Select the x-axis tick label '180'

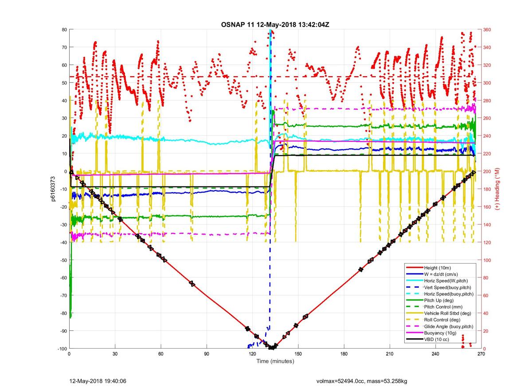[x=344, y=354]
